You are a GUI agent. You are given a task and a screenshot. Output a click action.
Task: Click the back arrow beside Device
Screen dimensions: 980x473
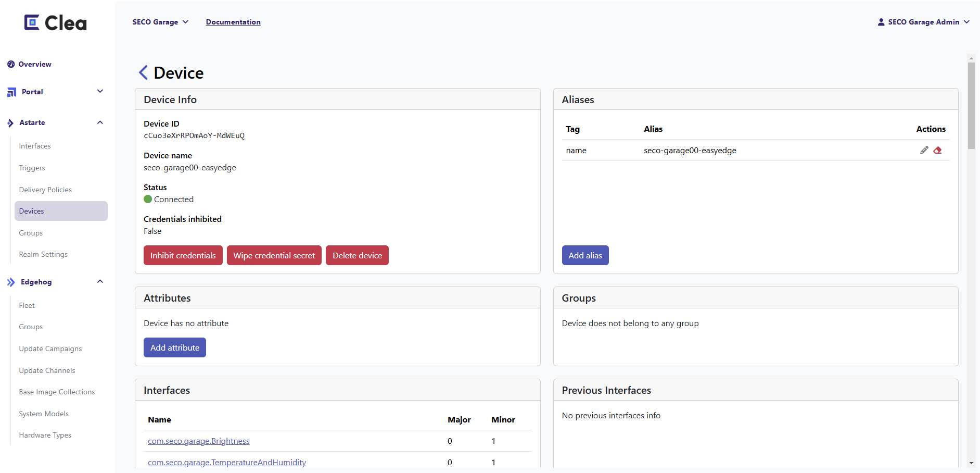click(143, 72)
